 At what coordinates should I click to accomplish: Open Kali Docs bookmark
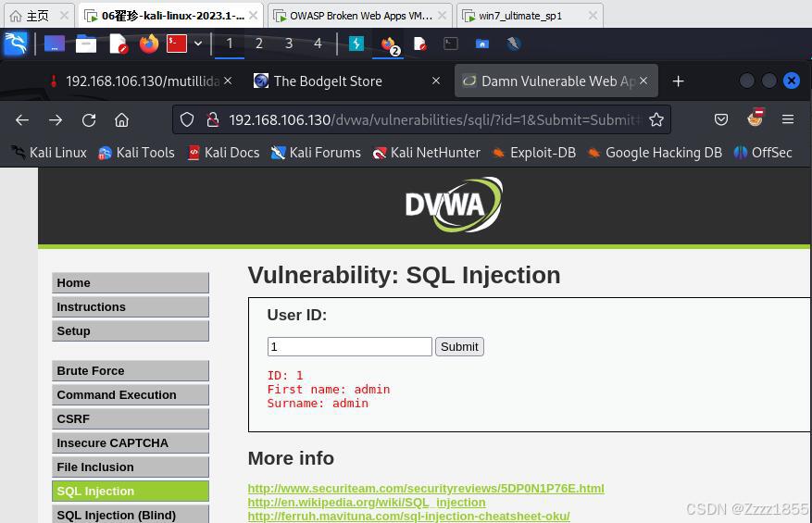tap(223, 153)
